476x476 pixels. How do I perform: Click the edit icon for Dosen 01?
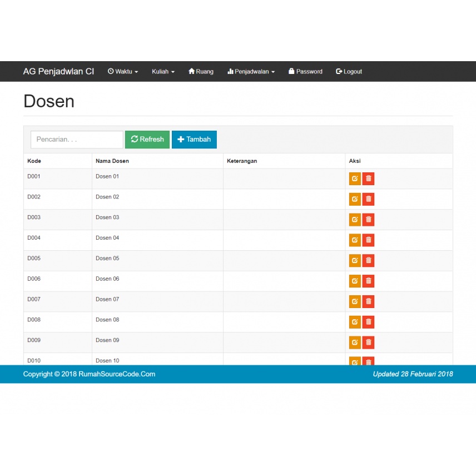coord(355,178)
